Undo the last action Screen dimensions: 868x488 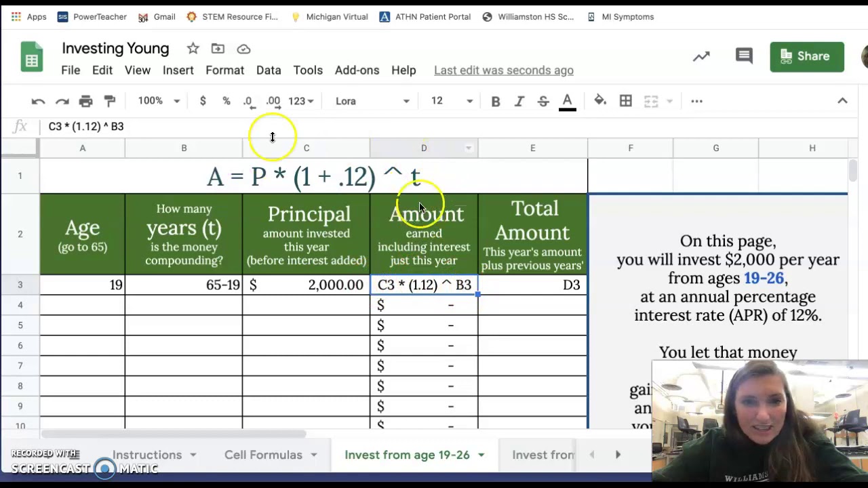(38, 101)
